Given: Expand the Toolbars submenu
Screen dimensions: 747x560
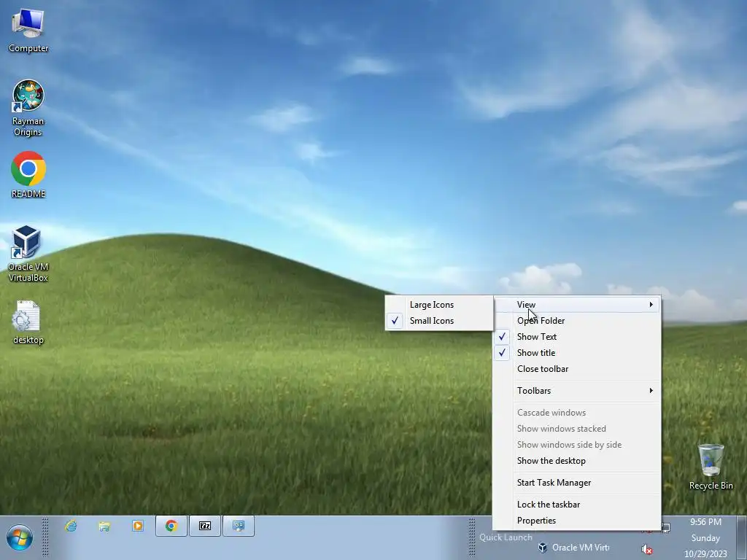Looking at the screenshot, I should tap(577, 391).
